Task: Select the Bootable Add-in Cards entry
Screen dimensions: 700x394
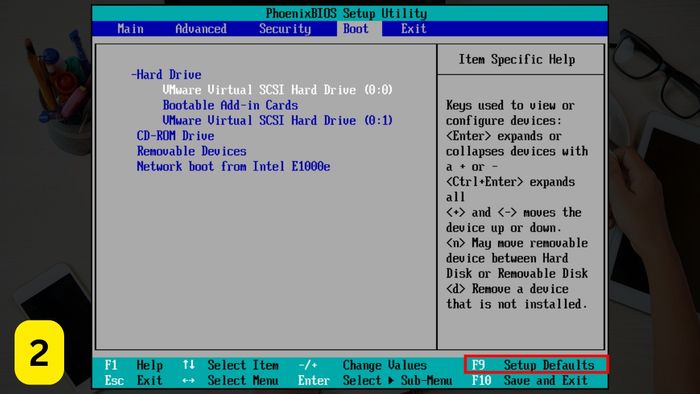Action: (230, 105)
